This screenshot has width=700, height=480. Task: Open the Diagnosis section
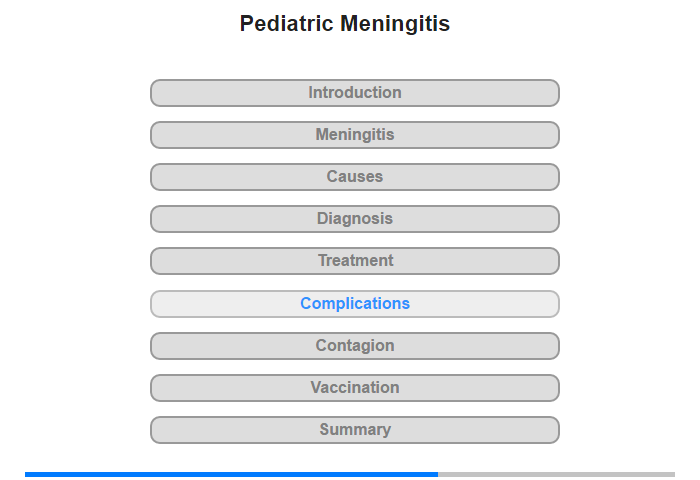355,219
